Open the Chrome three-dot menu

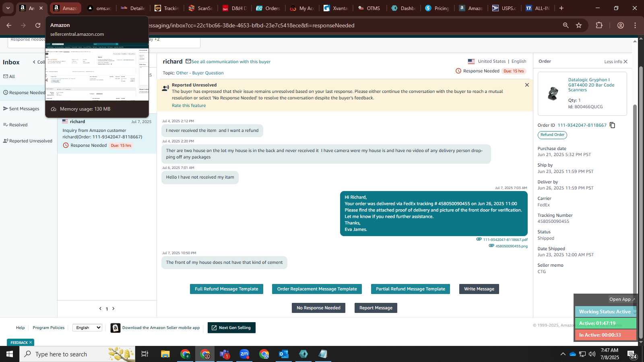635,25
